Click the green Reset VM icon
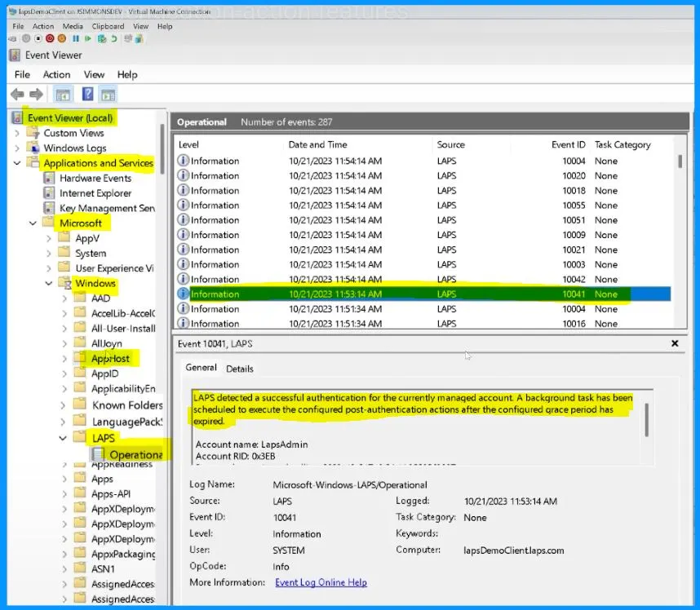The width and height of the screenshot is (700, 610). click(x=88, y=39)
